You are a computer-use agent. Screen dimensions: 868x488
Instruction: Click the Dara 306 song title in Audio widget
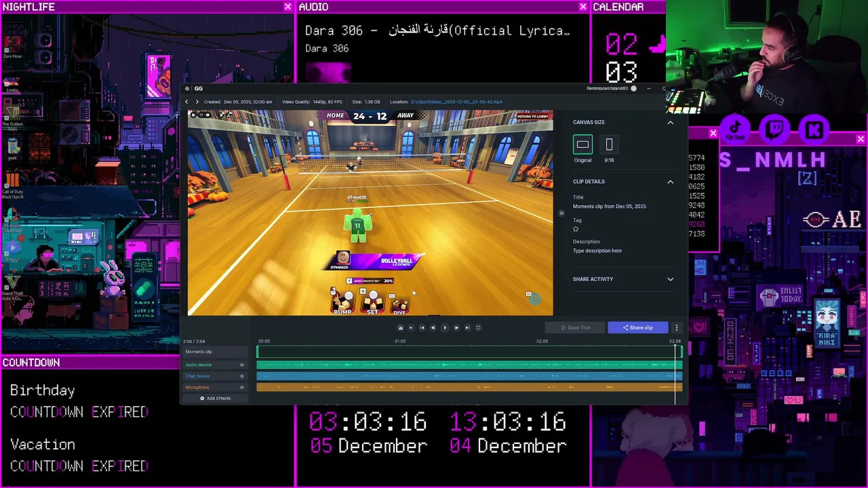pos(437,30)
